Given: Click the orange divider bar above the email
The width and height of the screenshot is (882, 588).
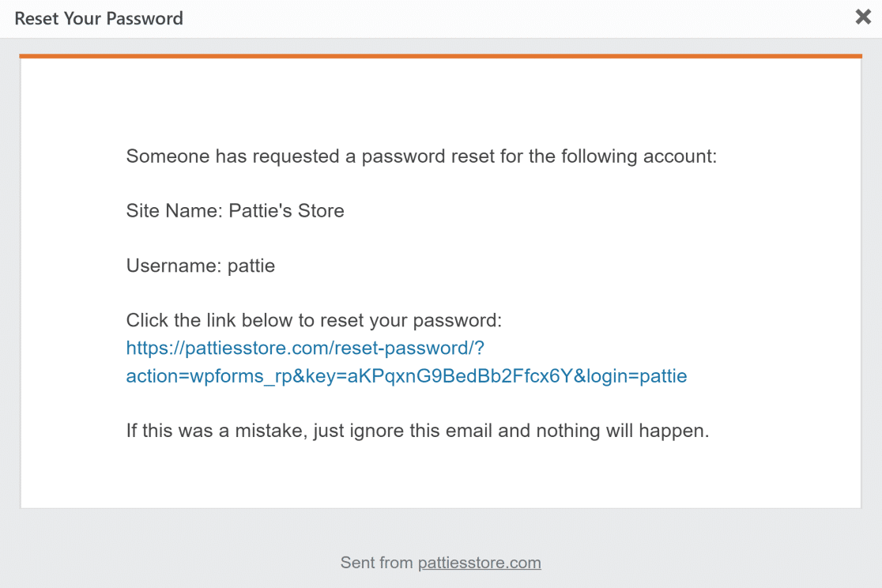Looking at the screenshot, I should [441, 56].
